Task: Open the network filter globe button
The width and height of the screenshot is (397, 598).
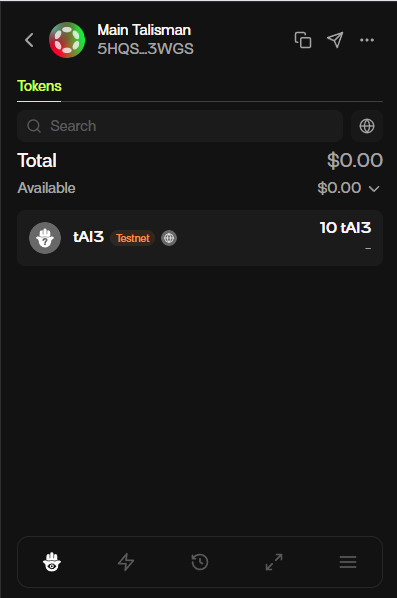Action: coord(367,126)
